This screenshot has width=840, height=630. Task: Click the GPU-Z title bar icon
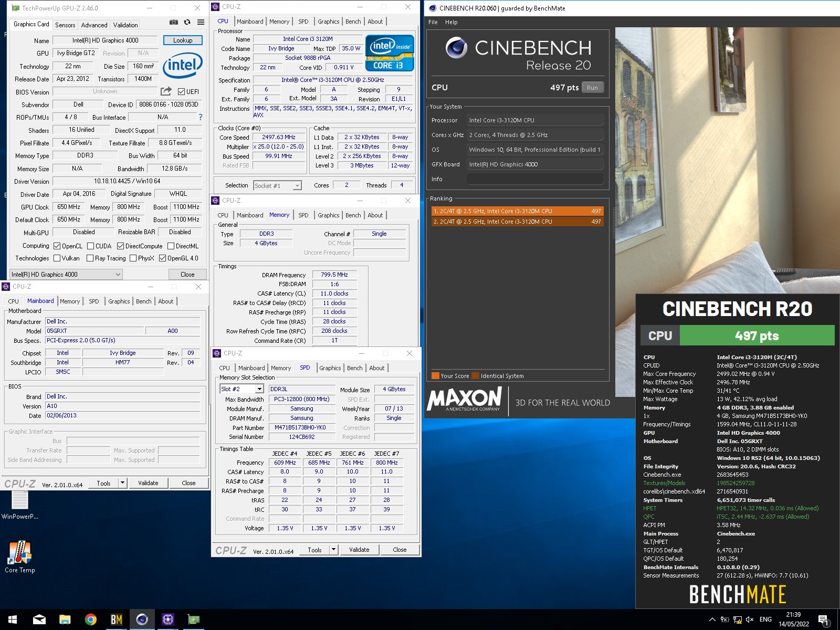click(15, 8)
